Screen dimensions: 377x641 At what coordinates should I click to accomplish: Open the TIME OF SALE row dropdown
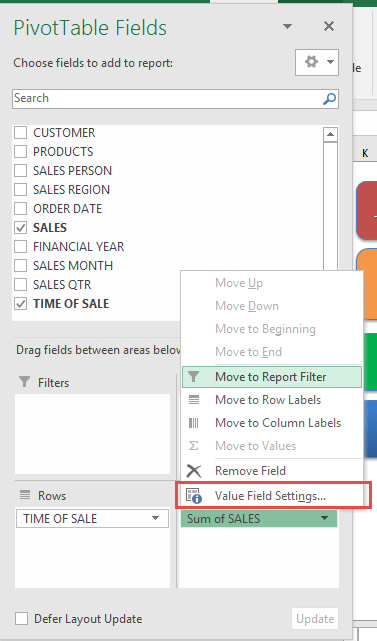[155, 518]
